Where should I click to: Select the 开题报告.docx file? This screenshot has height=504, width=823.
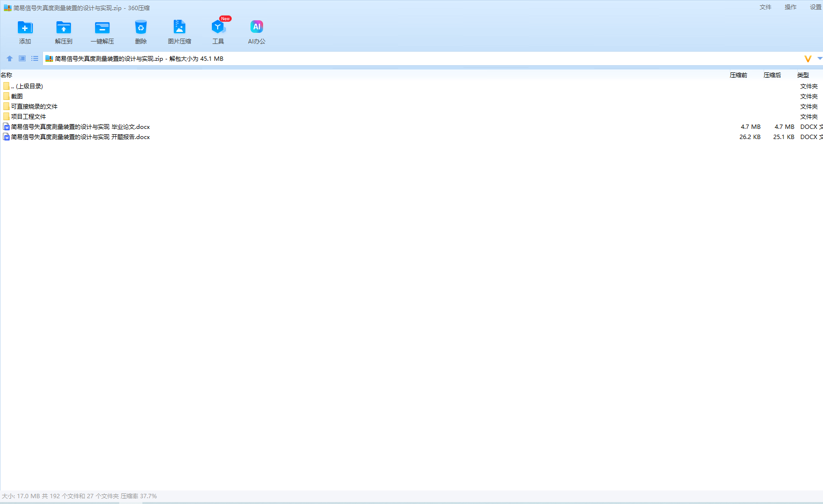(411, 137)
